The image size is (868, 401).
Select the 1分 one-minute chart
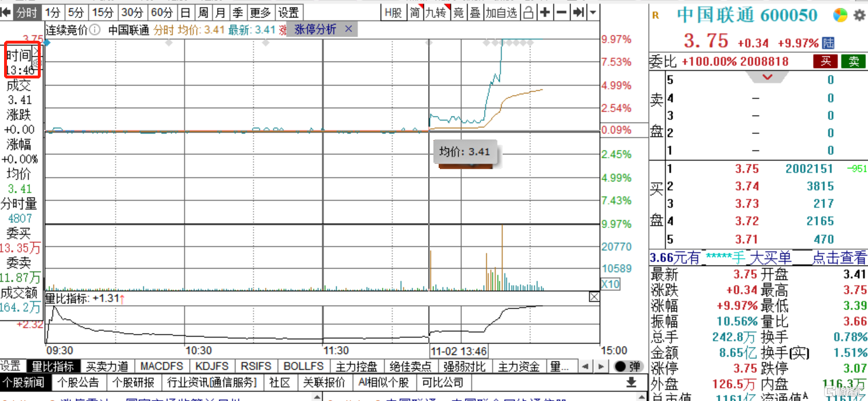[x=53, y=12]
